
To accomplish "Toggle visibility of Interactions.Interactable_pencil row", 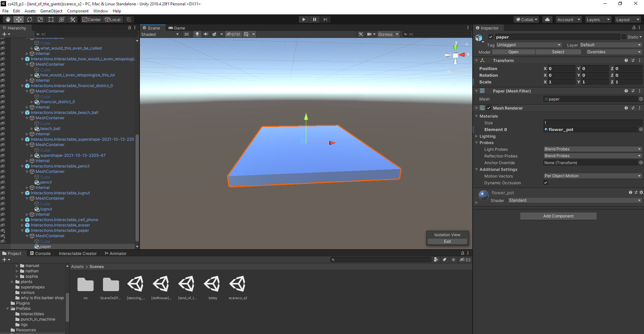I will pos(3,166).
